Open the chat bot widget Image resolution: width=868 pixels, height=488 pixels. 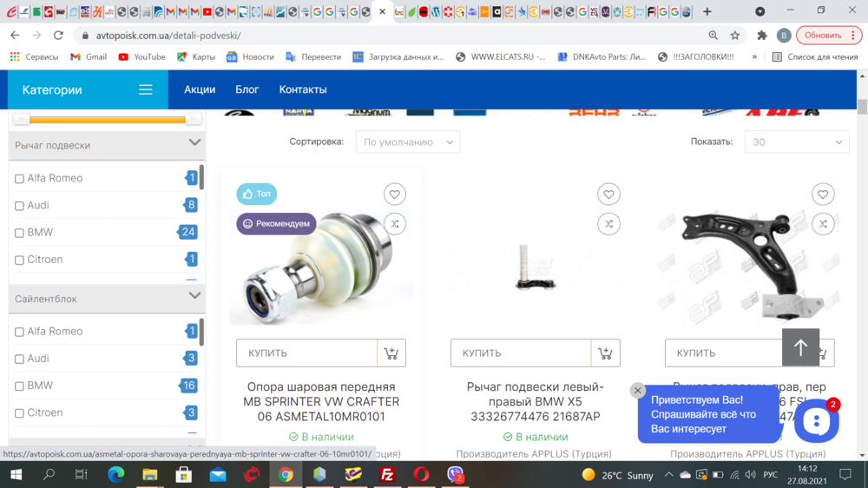point(816,421)
